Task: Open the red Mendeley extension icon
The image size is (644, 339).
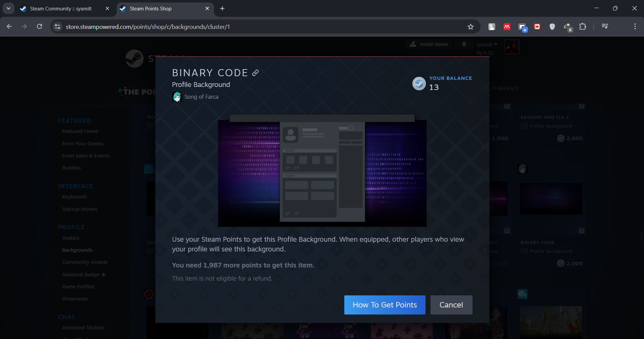Action: (x=507, y=27)
